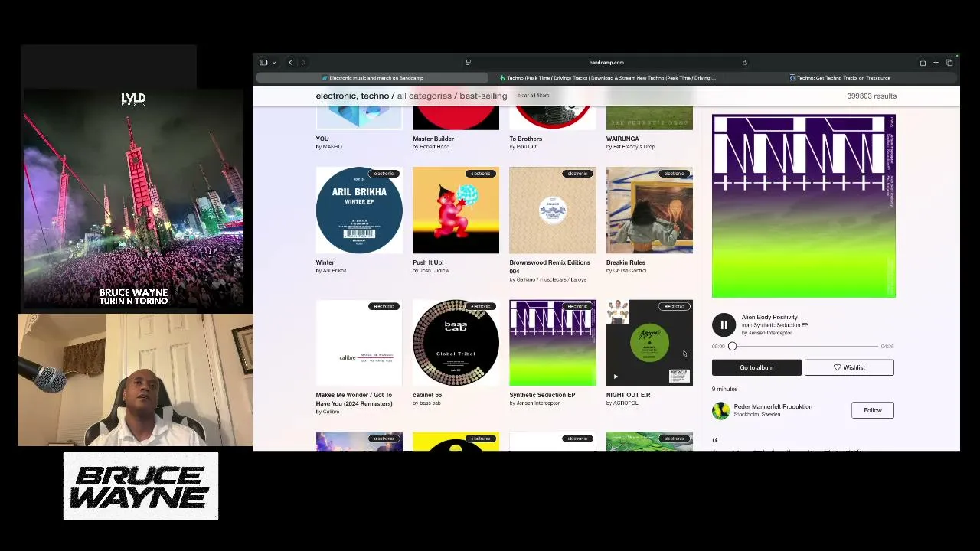Play NIGHT OUT E.P. using its play icon

point(616,377)
